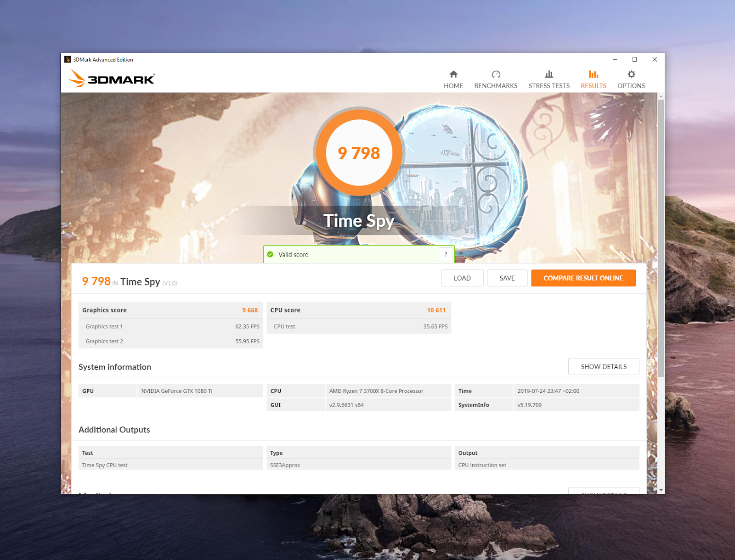Click the Graphics score value 9 668
The image size is (735, 560).
(x=250, y=310)
